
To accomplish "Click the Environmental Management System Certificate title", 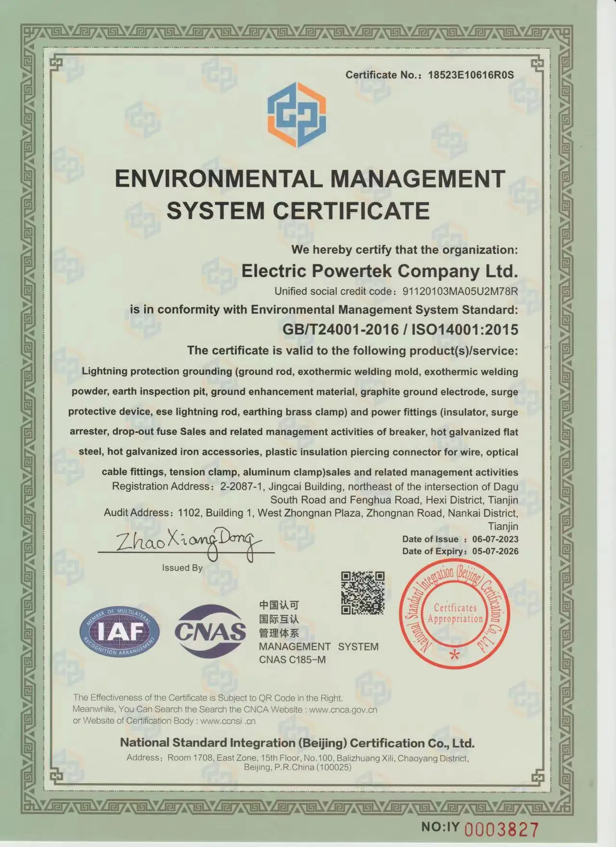I will click(x=309, y=194).
